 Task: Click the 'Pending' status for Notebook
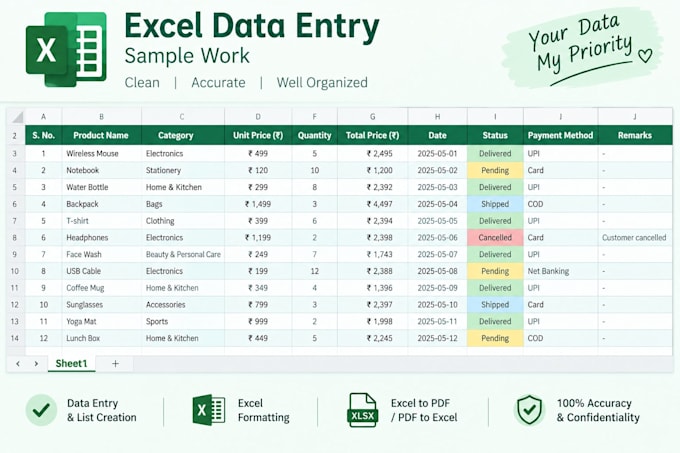coord(495,170)
